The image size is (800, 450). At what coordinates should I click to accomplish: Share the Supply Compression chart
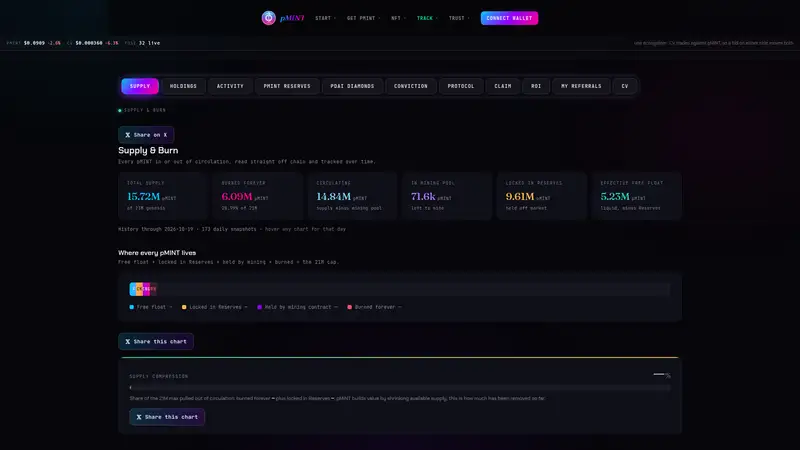[167, 417]
